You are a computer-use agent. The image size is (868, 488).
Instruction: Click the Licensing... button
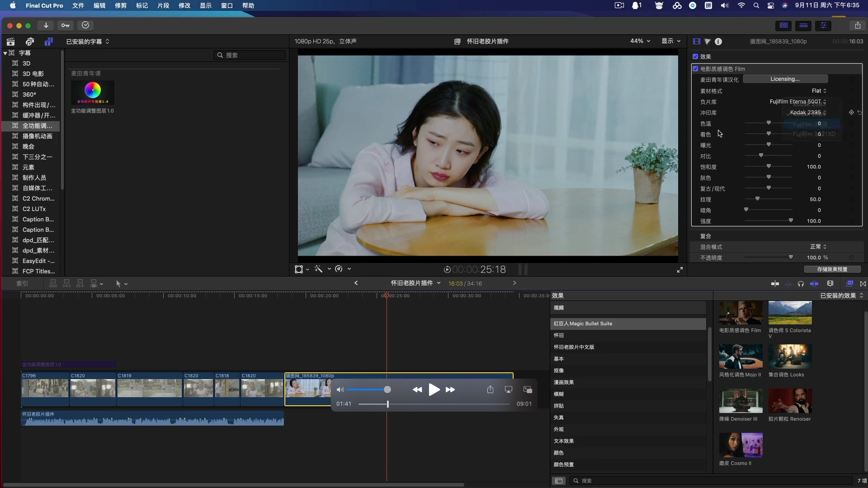(x=785, y=79)
